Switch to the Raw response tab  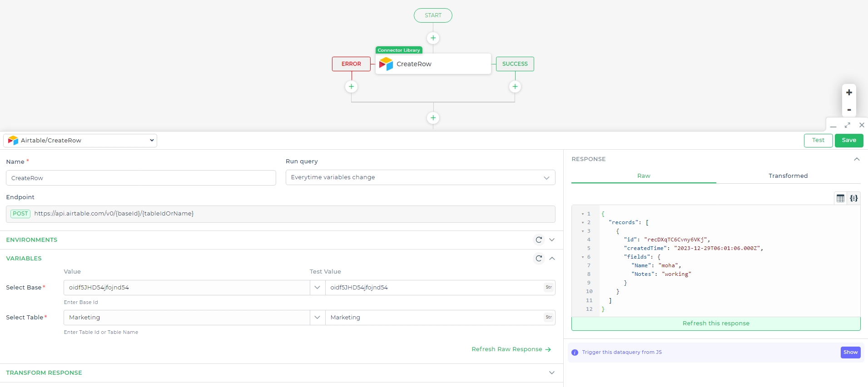[644, 176]
